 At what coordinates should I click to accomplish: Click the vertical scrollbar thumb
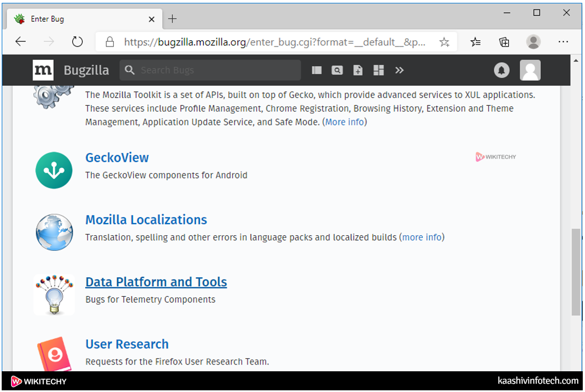[x=576, y=272]
